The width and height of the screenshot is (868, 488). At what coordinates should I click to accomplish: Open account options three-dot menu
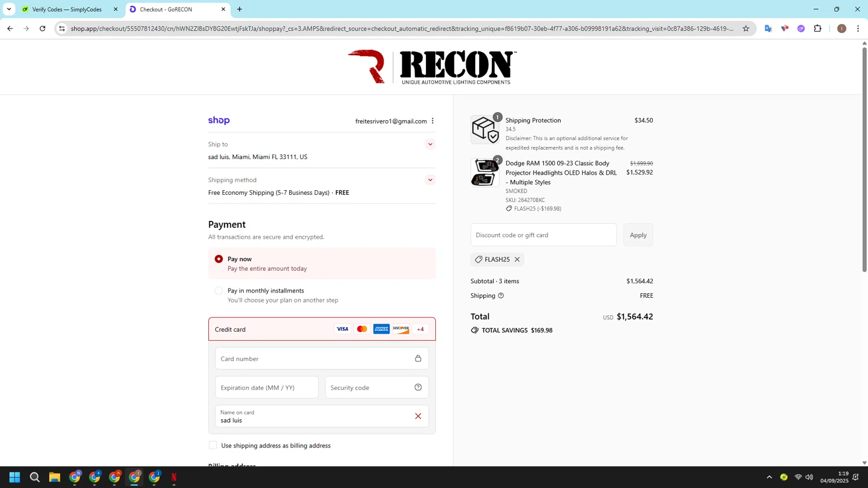pyautogui.click(x=432, y=121)
